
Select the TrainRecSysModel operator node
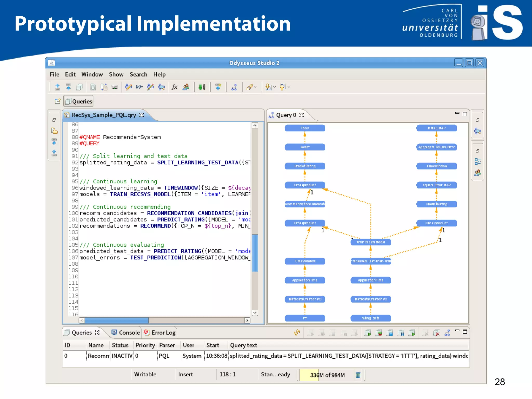click(x=371, y=242)
